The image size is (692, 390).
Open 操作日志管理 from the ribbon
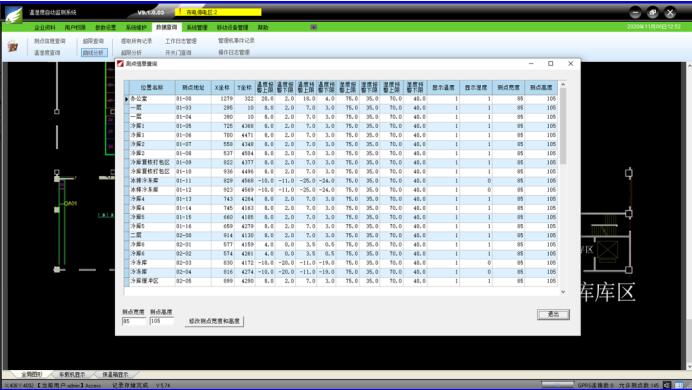coord(234,52)
